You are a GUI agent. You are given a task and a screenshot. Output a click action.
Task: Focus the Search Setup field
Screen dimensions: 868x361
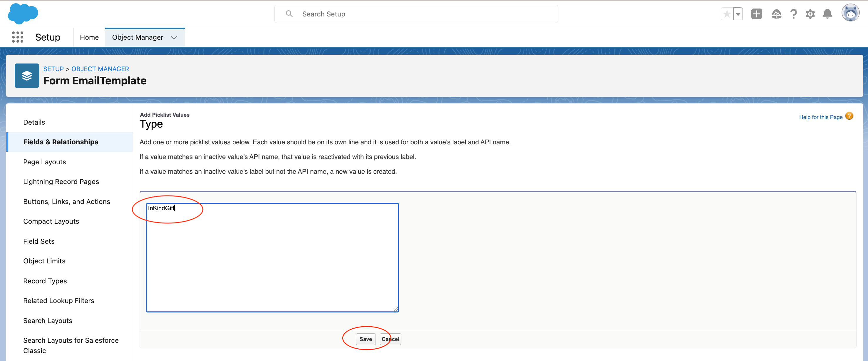416,14
